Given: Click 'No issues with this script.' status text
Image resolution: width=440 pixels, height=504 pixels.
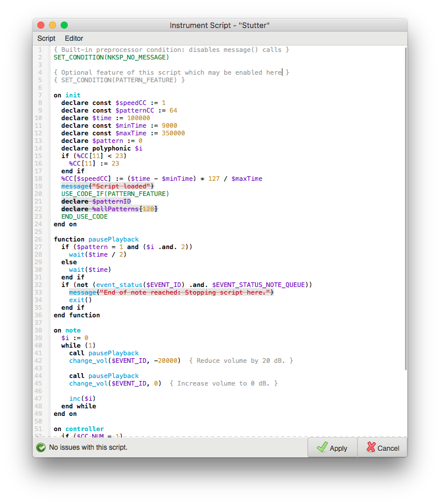Looking at the screenshot, I should click(88, 447).
